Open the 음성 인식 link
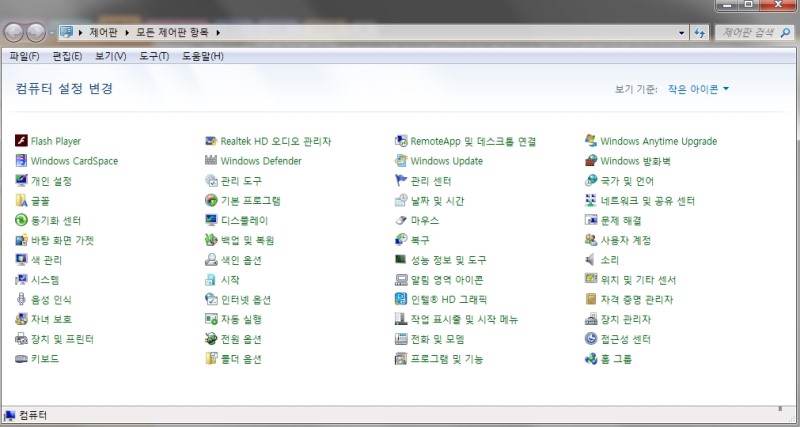The width and height of the screenshot is (800, 427). point(51,299)
